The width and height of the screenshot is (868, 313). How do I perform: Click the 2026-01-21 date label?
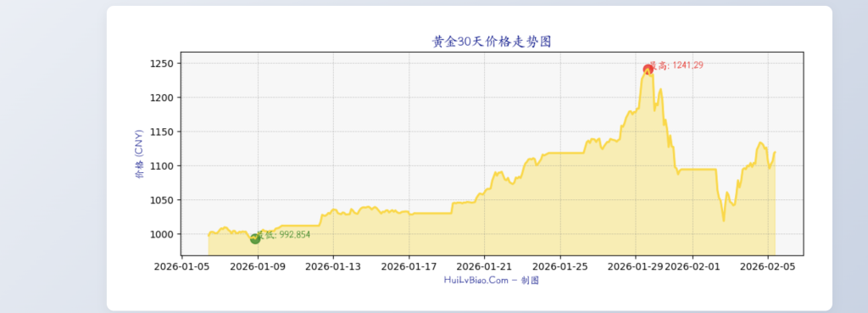pos(484,266)
